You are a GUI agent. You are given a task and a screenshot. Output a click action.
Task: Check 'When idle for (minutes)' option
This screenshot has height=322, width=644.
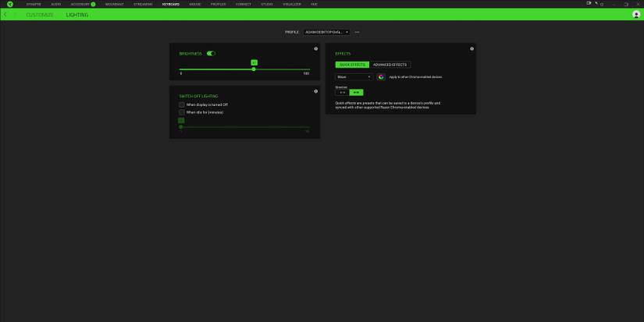pyautogui.click(x=182, y=112)
